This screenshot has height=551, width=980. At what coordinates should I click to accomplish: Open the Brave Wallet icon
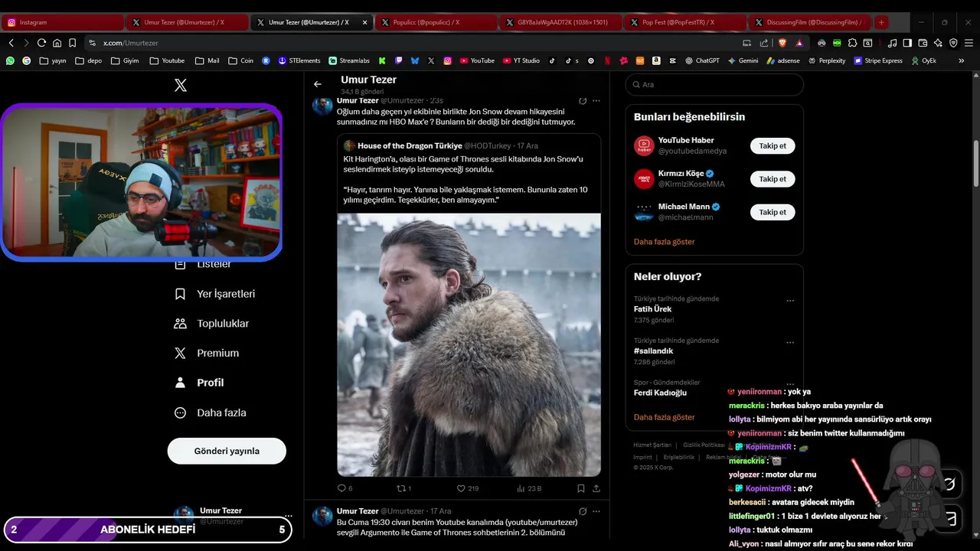pyautogui.click(x=923, y=43)
